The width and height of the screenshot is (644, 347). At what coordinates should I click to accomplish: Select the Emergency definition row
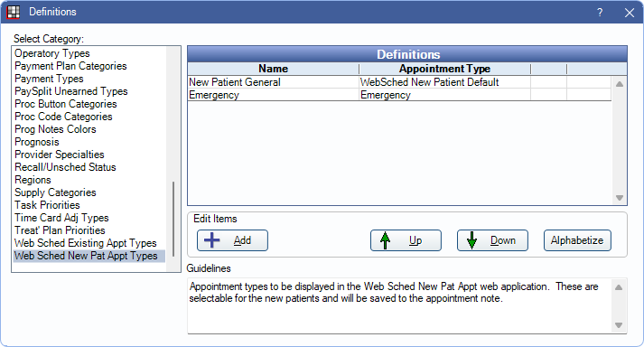pyautogui.click(x=399, y=95)
